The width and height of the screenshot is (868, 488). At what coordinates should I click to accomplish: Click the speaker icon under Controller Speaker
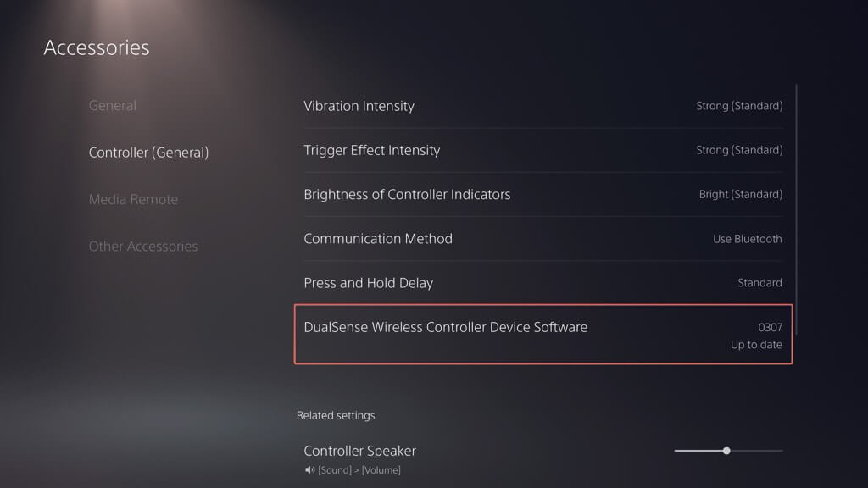[x=309, y=470]
